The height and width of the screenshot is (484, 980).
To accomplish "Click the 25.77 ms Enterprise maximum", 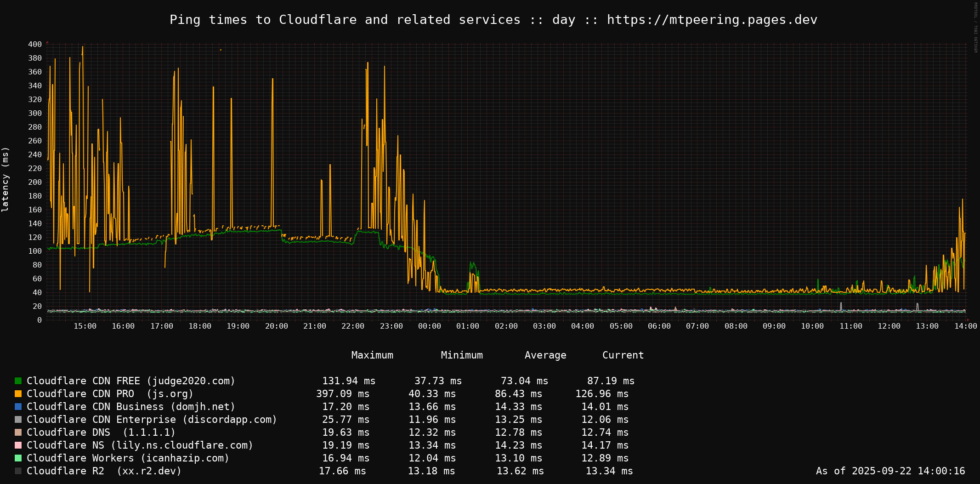I will (346, 420).
